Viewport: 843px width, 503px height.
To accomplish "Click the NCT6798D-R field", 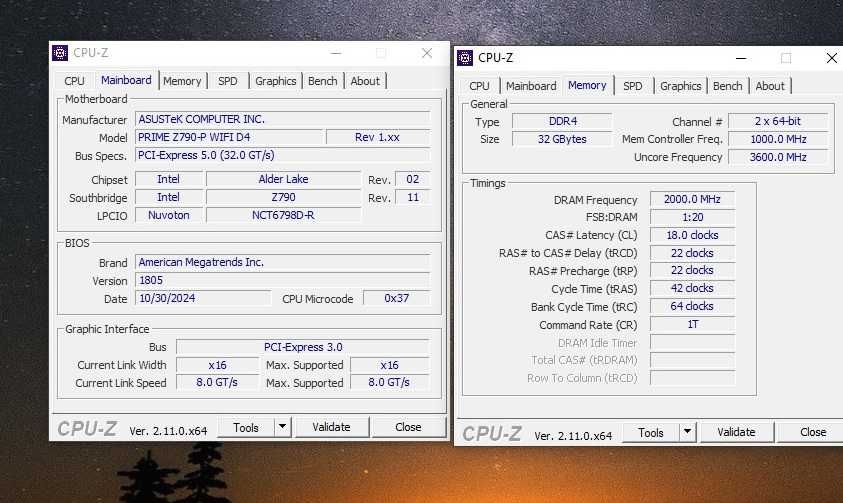I will 283,215.
